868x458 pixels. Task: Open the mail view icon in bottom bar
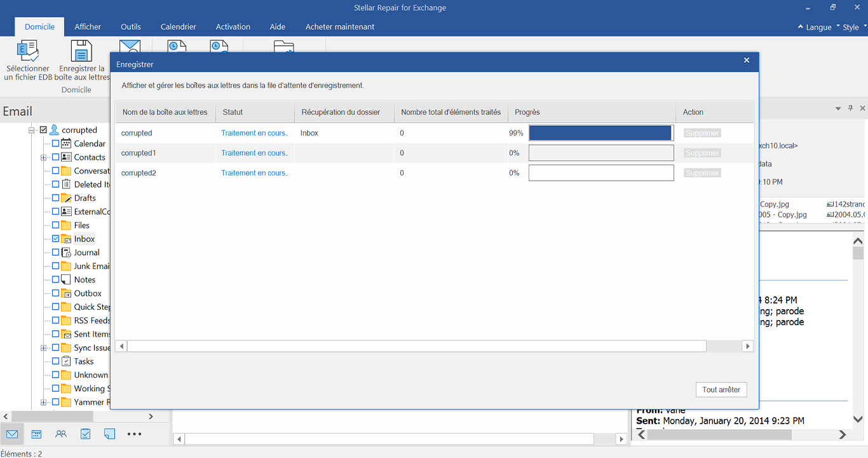(x=11, y=434)
